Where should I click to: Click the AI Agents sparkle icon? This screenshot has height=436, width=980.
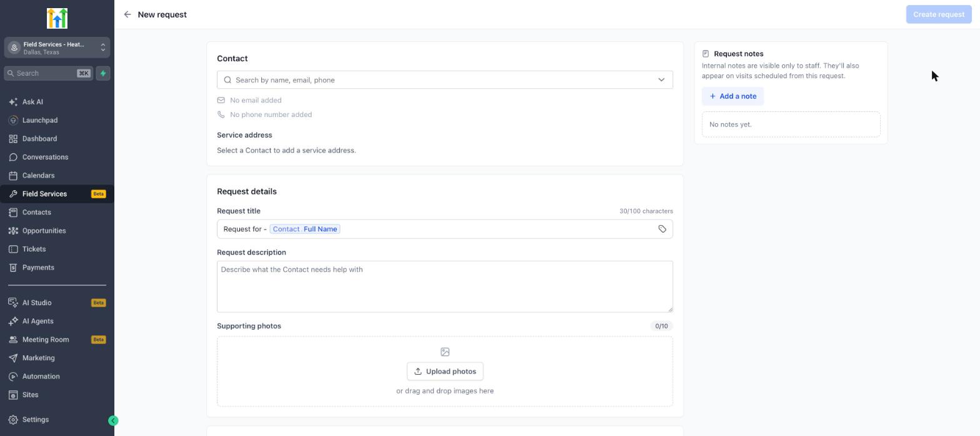(x=13, y=322)
